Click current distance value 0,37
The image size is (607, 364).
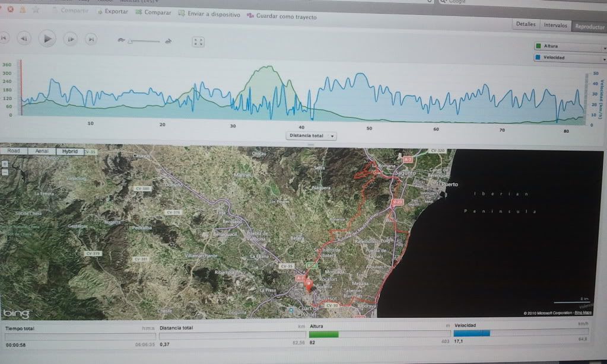point(164,344)
